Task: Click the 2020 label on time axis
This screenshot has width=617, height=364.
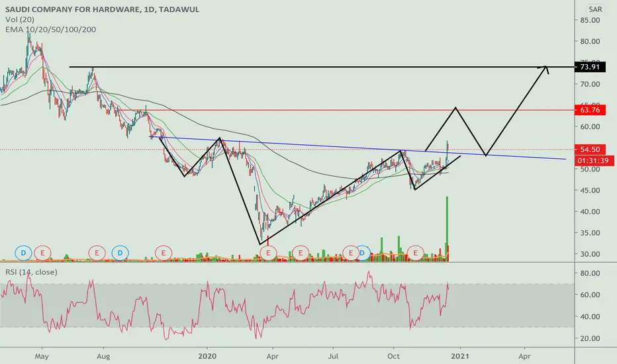Action: click(207, 356)
